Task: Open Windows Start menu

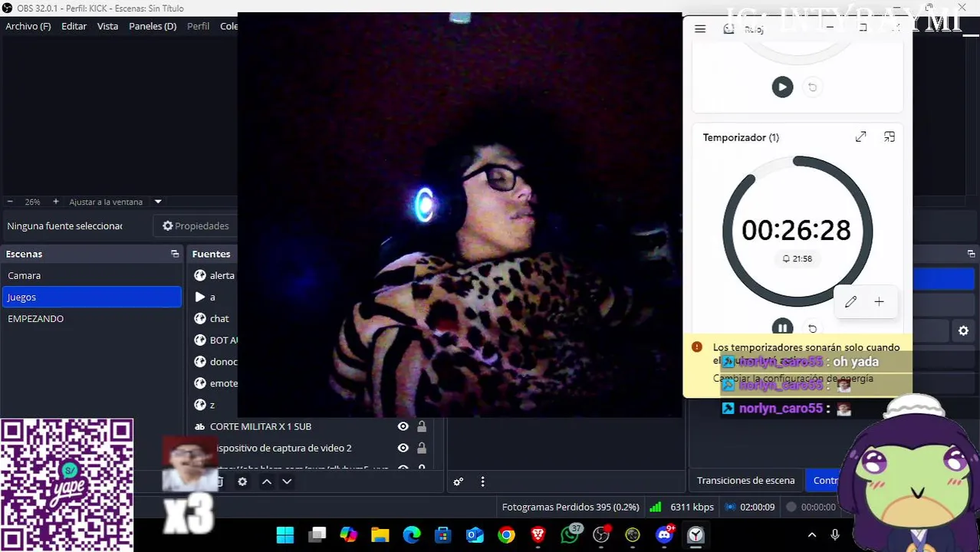Action: click(x=285, y=534)
